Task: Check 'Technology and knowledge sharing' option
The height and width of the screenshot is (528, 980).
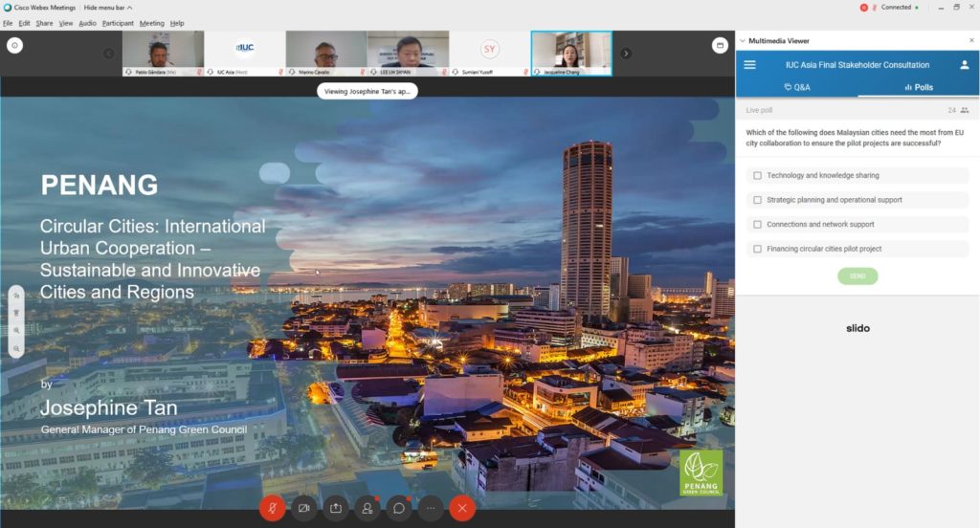Action: 757,176
